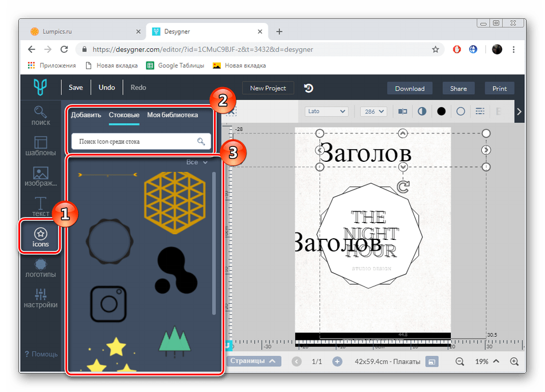Click the Print button

(500, 88)
